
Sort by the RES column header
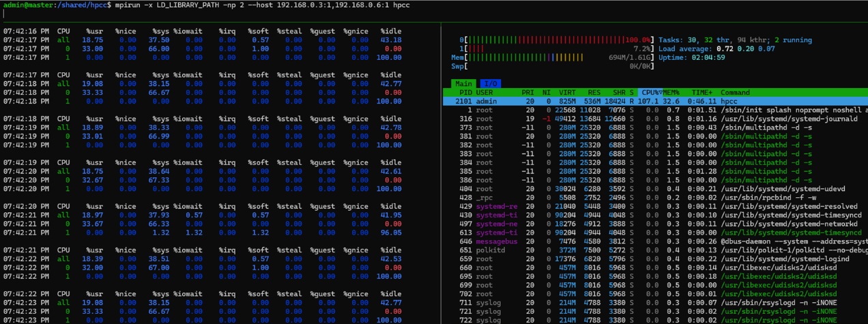594,93
